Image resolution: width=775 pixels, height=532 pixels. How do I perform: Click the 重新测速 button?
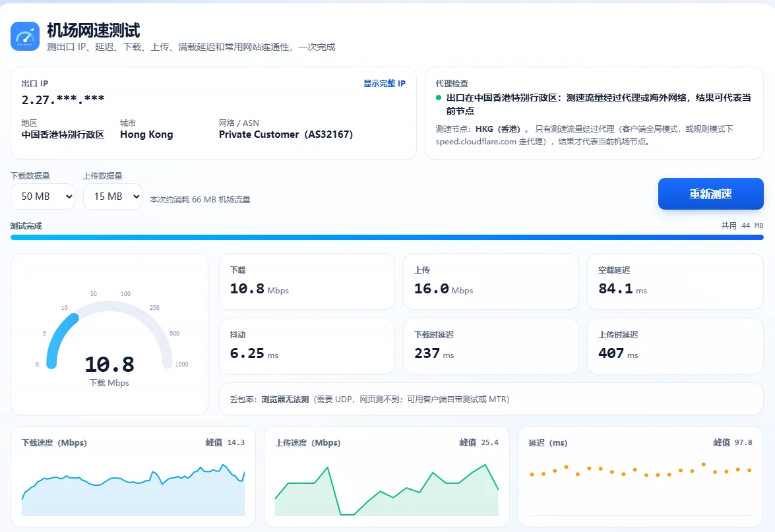711,194
